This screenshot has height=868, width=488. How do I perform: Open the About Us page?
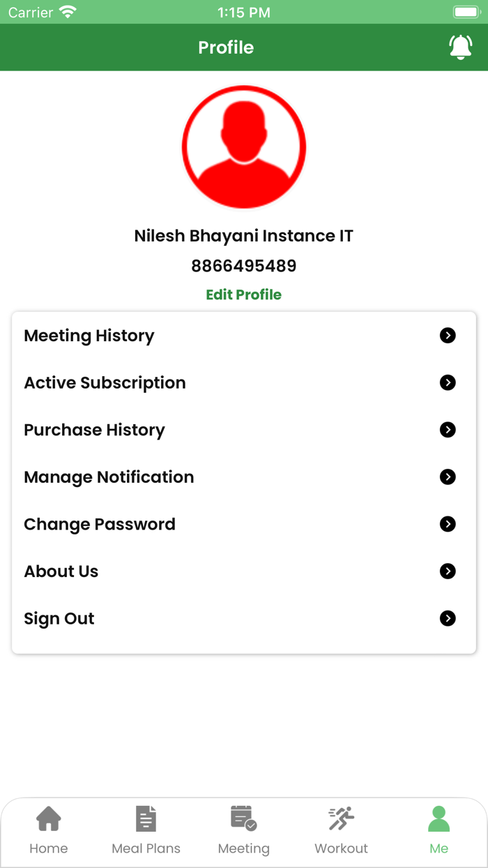click(x=61, y=571)
